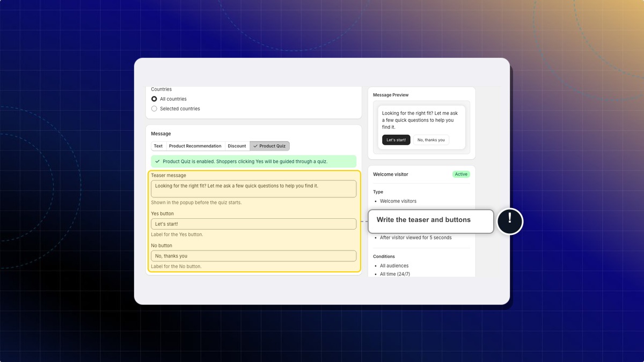Click Shown in the popup before quiz starts
This screenshot has height=362, width=644.
pyautogui.click(x=196, y=203)
